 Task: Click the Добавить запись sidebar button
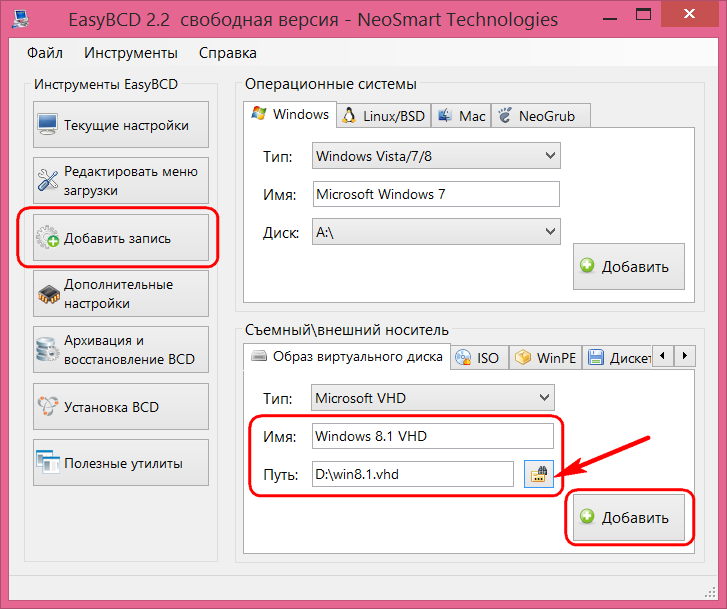(121, 237)
